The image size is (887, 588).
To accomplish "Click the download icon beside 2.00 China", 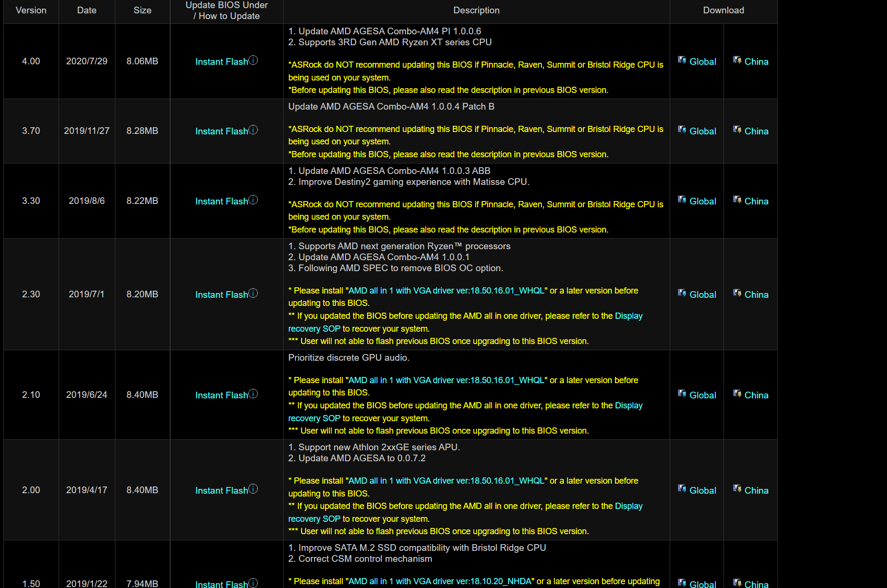I will click(737, 489).
